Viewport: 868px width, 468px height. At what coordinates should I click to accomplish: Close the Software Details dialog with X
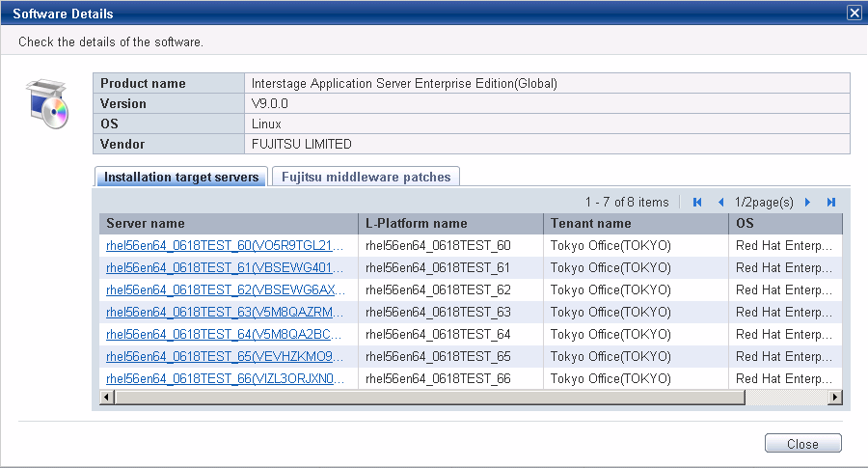pyautogui.click(x=854, y=13)
